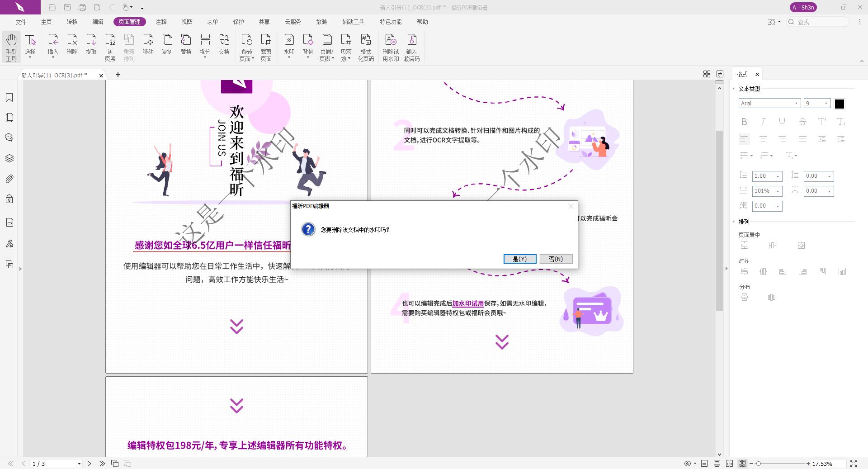This screenshot has height=469, width=868.
Task: Switch to the 转换 ribbon tab
Action: pyautogui.click(x=71, y=21)
